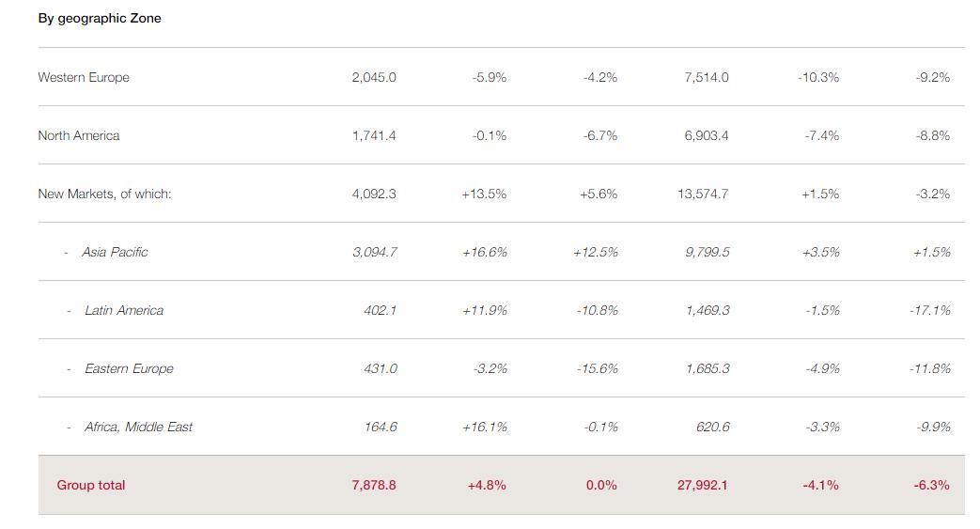Click North America value 6,903.4
The width and height of the screenshot is (980, 529).
[707, 135]
